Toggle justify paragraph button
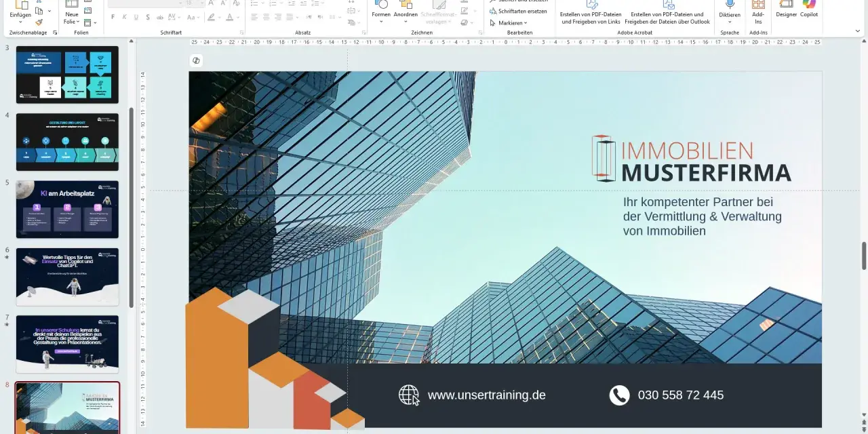This screenshot has height=434, width=868. 289,17
